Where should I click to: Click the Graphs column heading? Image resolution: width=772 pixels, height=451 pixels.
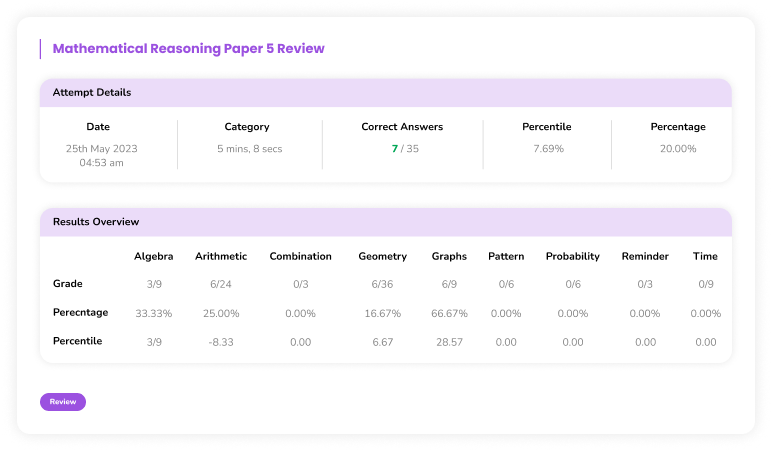449,257
